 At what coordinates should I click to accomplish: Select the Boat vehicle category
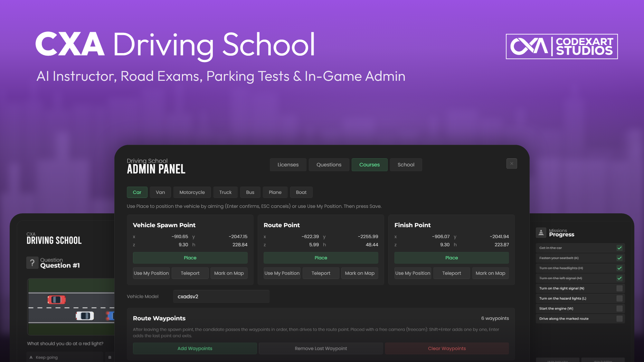301,192
